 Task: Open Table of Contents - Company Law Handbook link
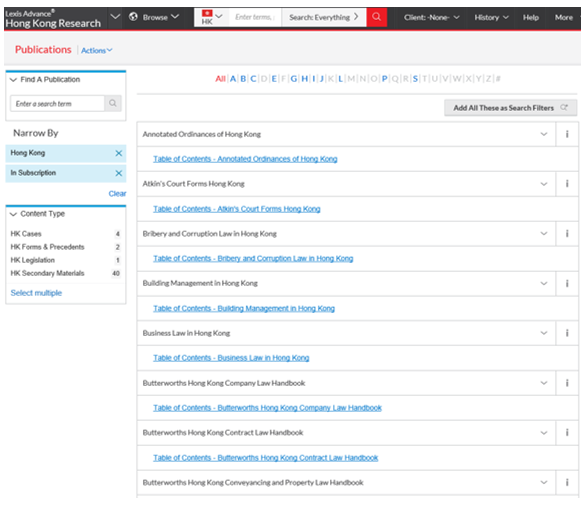pyautogui.click(x=267, y=408)
